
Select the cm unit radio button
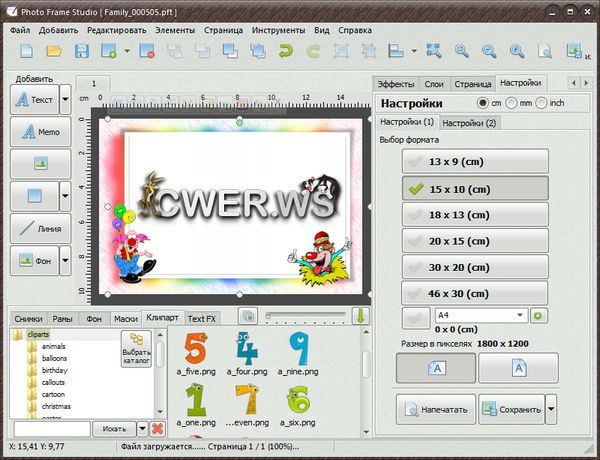coord(484,103)
